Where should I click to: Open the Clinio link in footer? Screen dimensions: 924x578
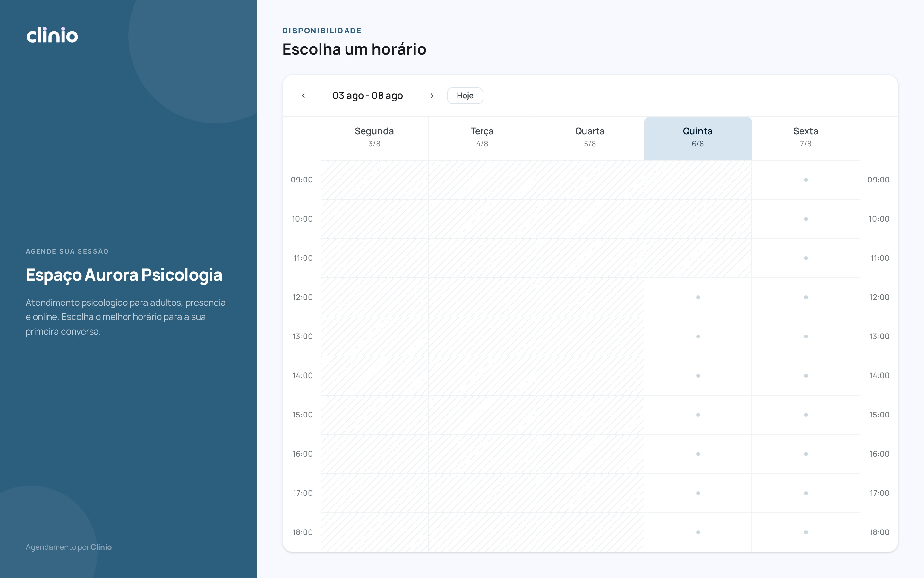point(101,547)
